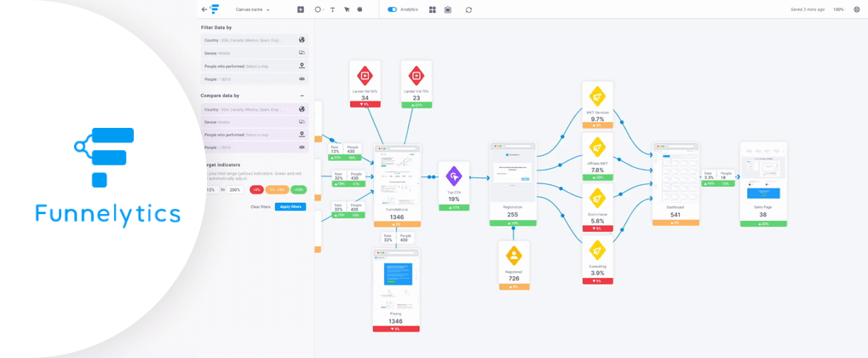Viewport: 868px width, 358px height.
Task: Click the 34 value under Lander Vid 50%
Action: tap(365, 97)
